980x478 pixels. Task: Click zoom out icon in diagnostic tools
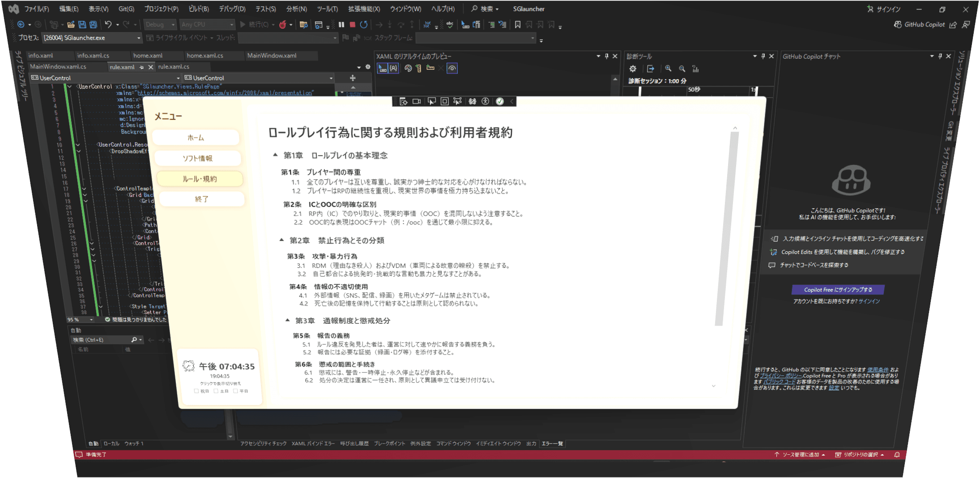coord(682,68)
